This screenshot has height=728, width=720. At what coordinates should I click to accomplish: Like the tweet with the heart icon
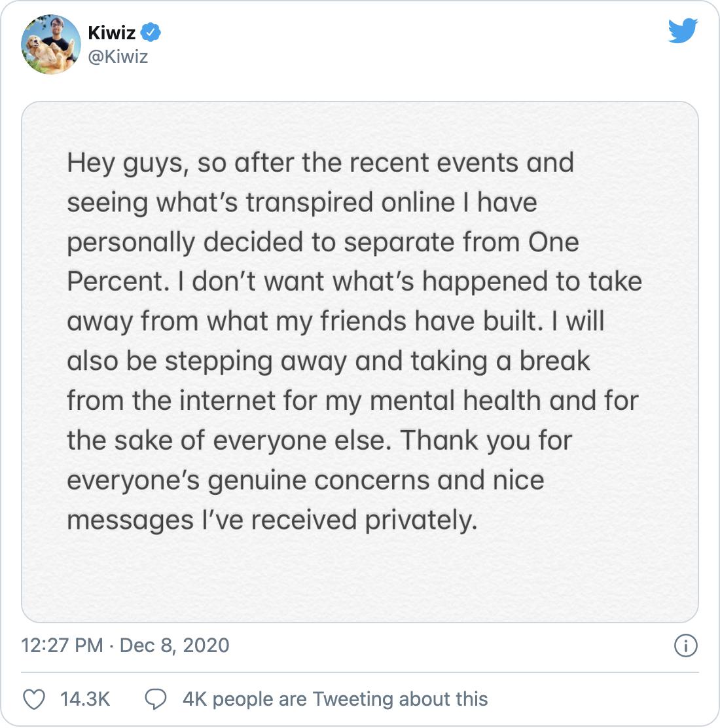point(34,699)
